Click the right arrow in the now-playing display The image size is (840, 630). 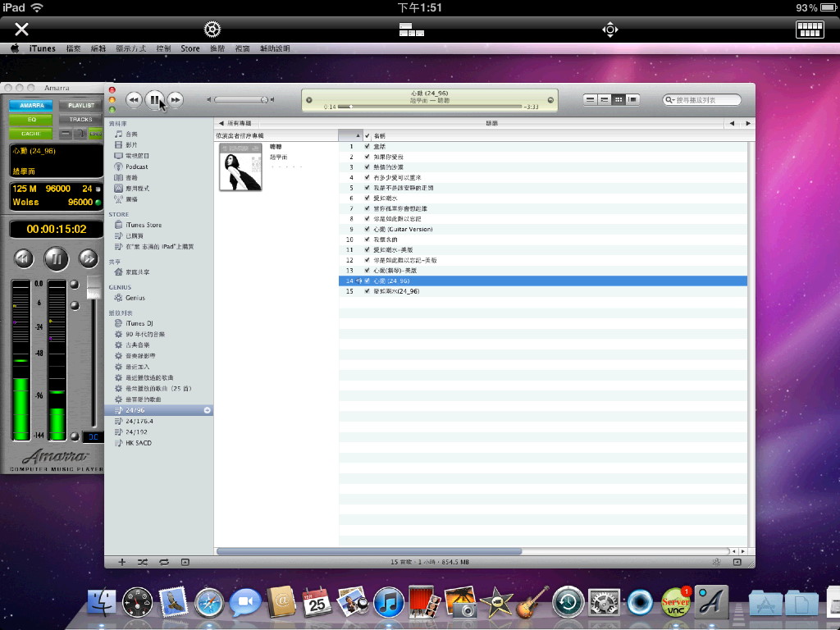550,100
